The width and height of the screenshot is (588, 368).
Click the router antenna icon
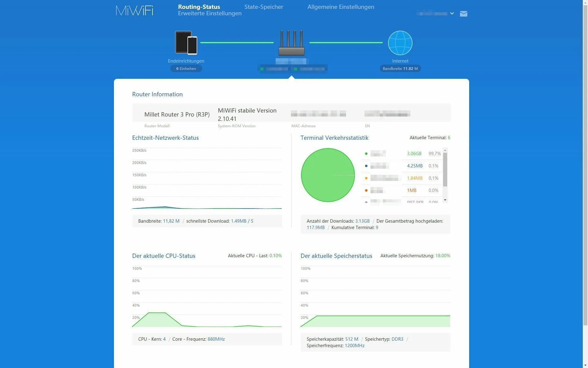291,43
